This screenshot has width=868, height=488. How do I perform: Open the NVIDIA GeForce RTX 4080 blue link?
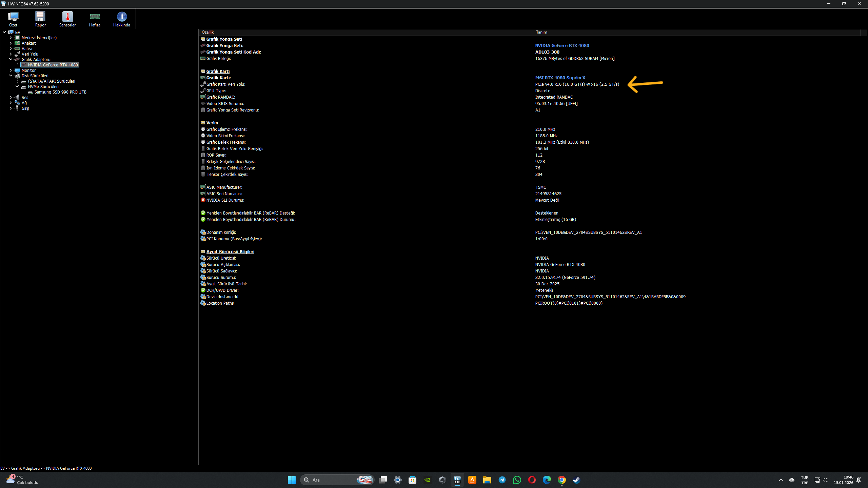point(562,45)
